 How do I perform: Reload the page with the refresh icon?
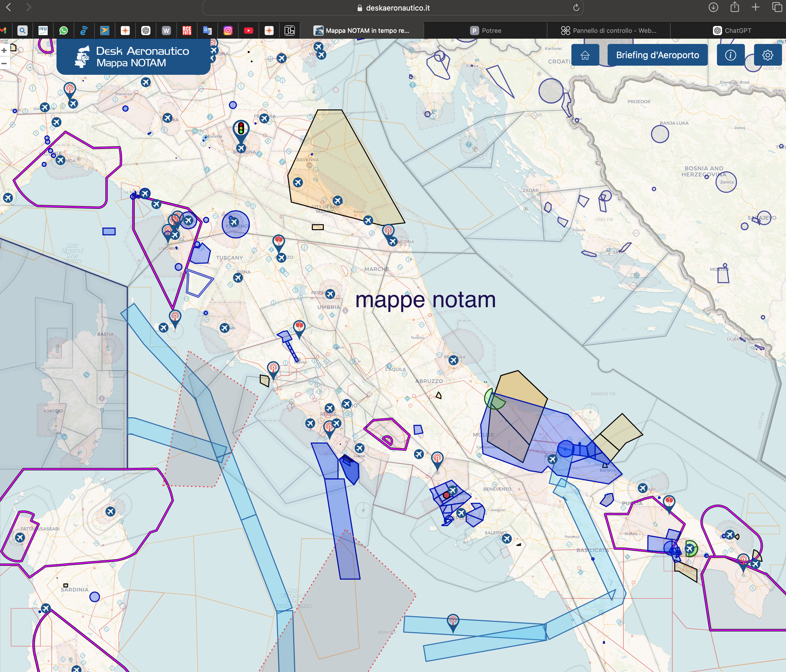(576, 8)
